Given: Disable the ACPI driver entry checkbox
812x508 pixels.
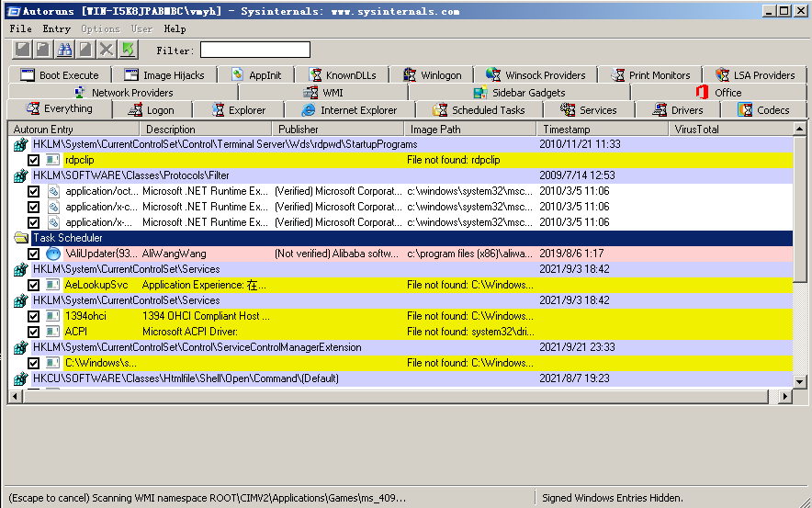Looking at the screenshot, I should (34, 332).
